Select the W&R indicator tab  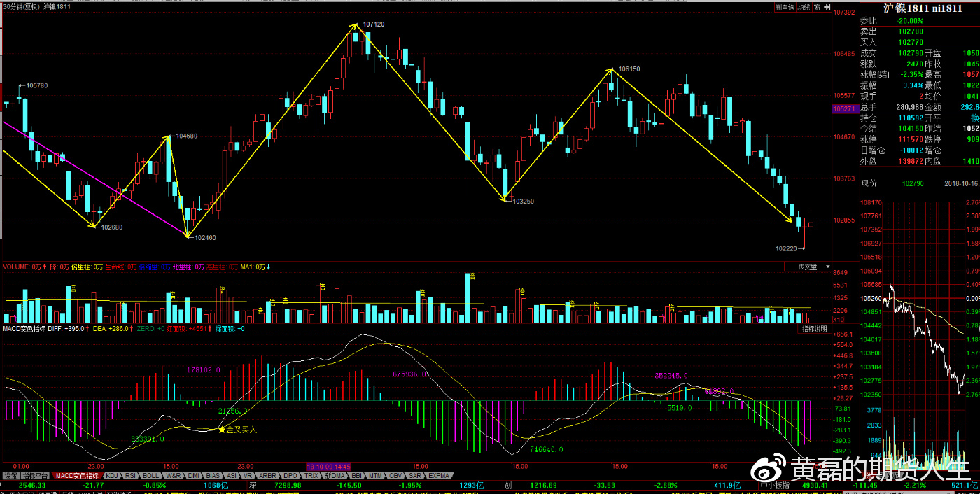pyautogui.click(x=173, y=476)
